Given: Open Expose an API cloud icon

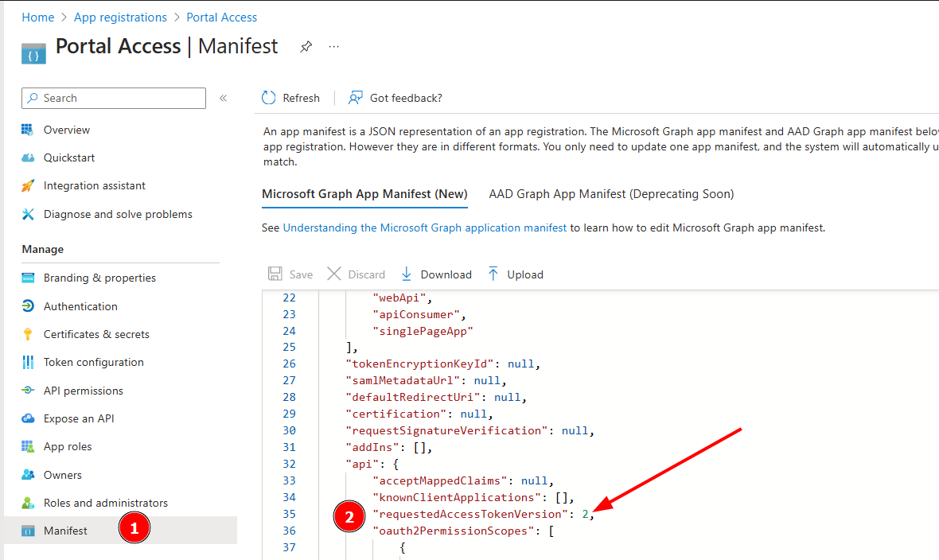Looking at the screenshot, I should click(29, 418).
